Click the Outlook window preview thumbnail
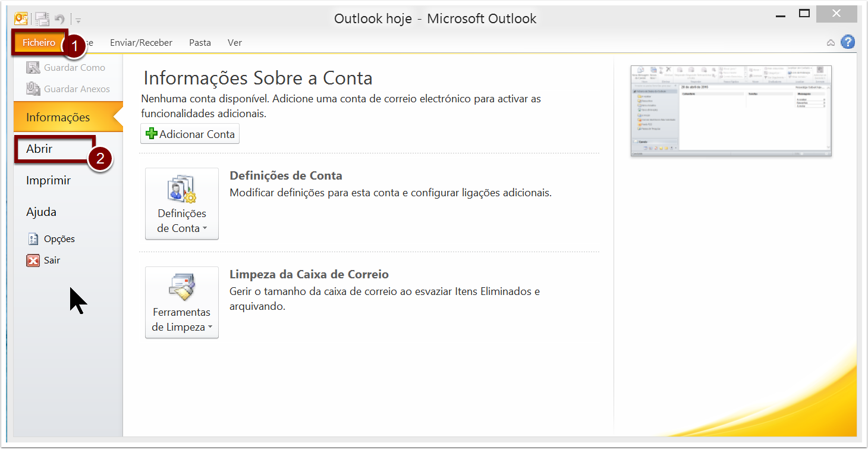 (x=731, y=111)
